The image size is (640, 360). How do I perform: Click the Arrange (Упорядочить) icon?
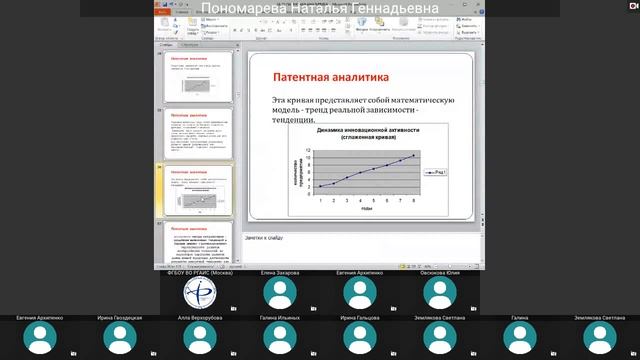380,22
